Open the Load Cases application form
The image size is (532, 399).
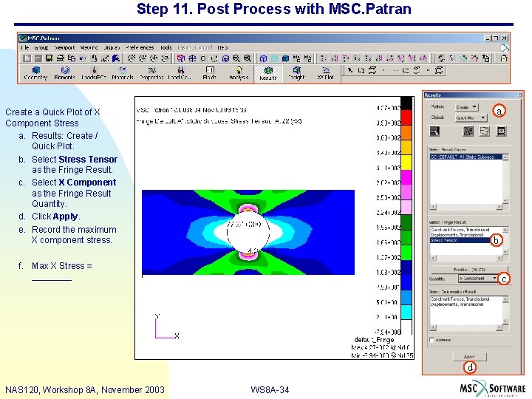point(180,73)
